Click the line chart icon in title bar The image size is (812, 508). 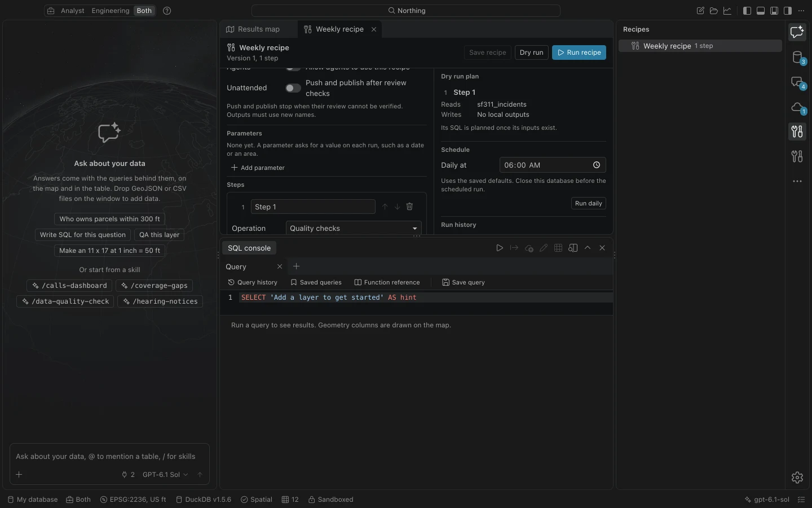point(727,11)
